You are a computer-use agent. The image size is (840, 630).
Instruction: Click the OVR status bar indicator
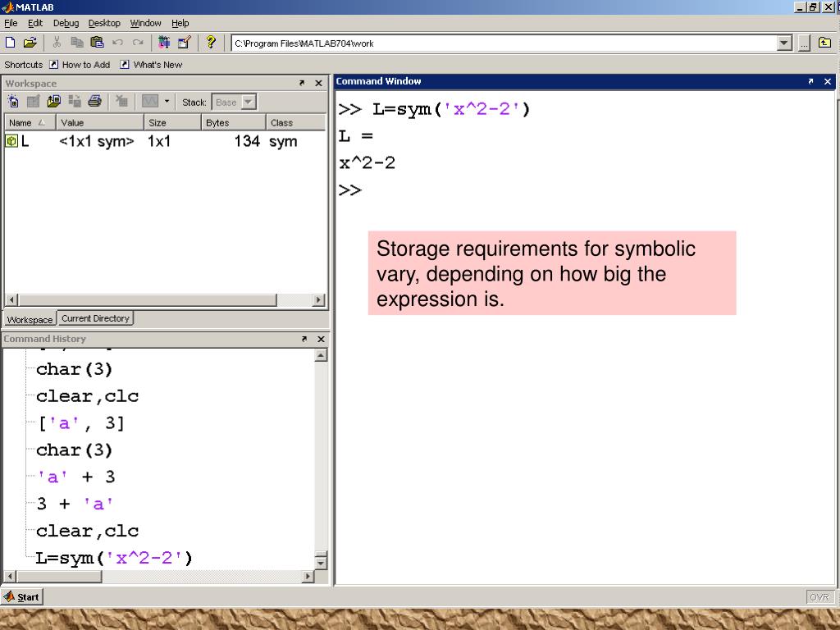tap(819, 597)
